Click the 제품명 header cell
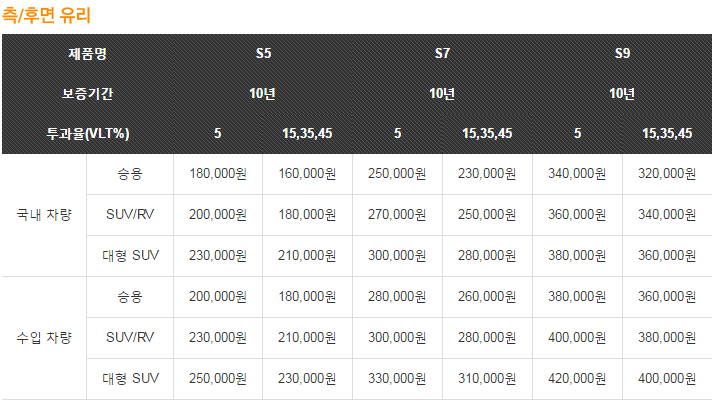The width and height of the screenshot is (714, 414). [x=87, y=54]
